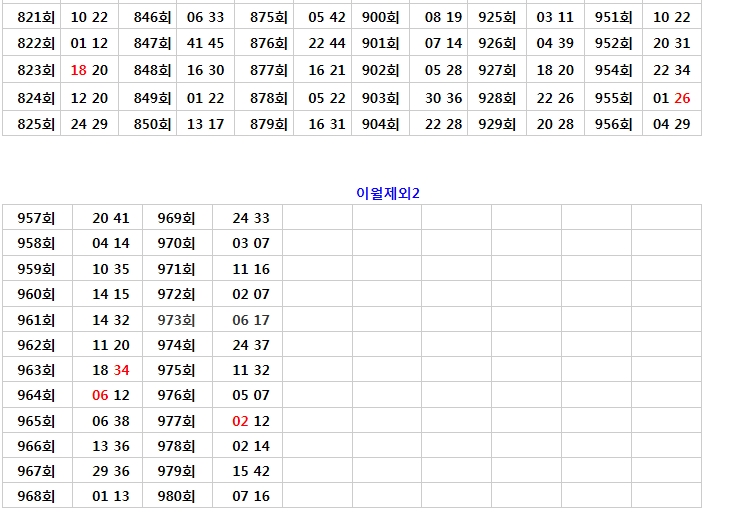Screen dimensions: 729x530
Task: Select the 980회 round cell
Action: pyautogui.click(x=176, y=496)
